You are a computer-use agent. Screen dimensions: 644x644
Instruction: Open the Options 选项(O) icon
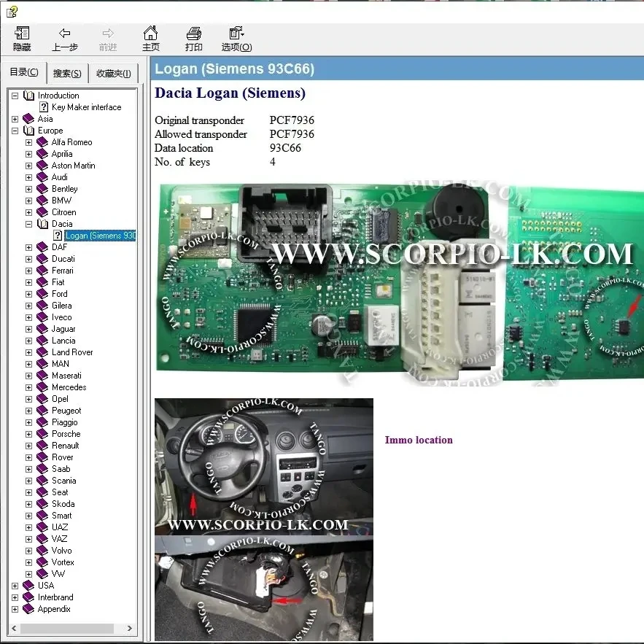236,33
